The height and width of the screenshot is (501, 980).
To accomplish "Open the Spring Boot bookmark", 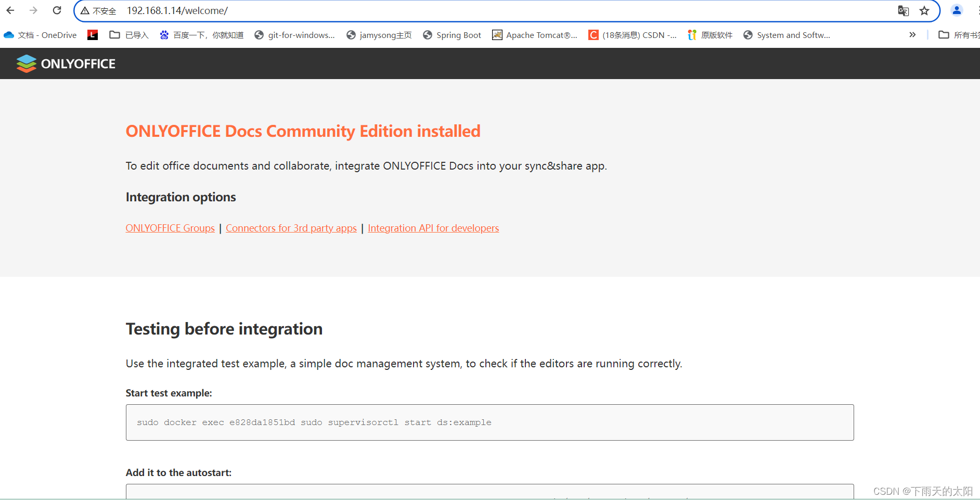I will pyautogui.click(x=452, y=35).
